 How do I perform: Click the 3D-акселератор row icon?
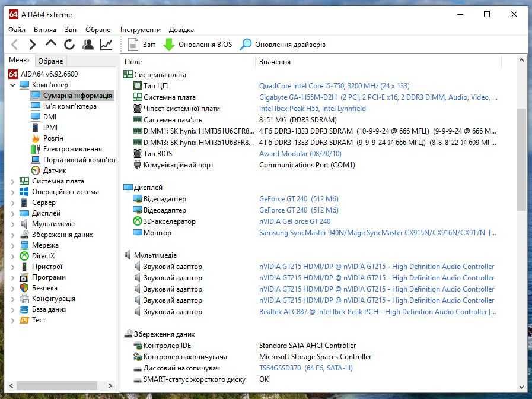138,221
